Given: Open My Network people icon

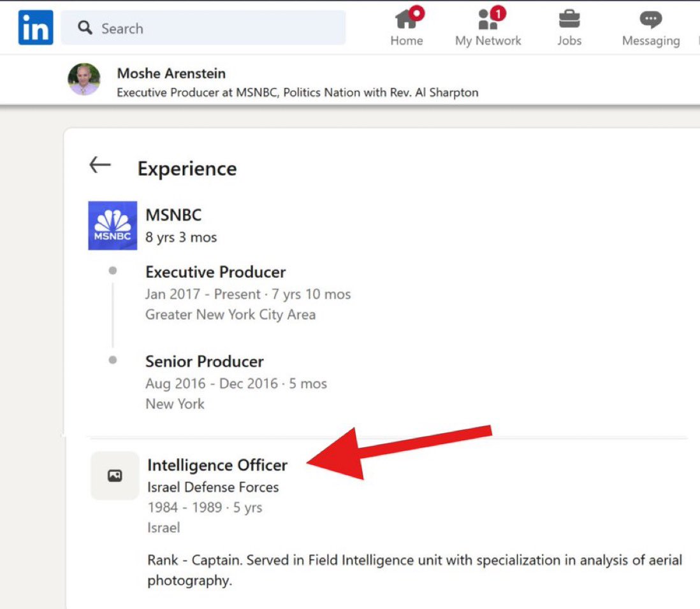Looking at the screenshot, I should point(488,19).
